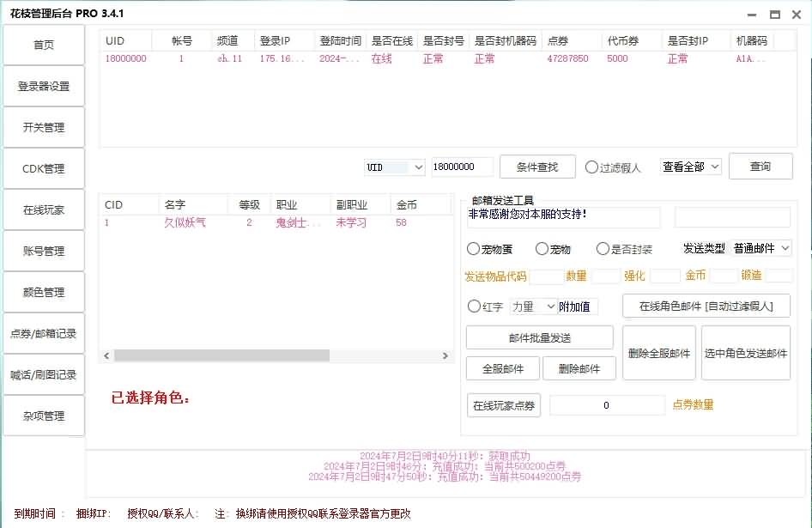Open 颜色管理 color management
812x528 pixels.
pyautogui.click(x=43, y=292)
